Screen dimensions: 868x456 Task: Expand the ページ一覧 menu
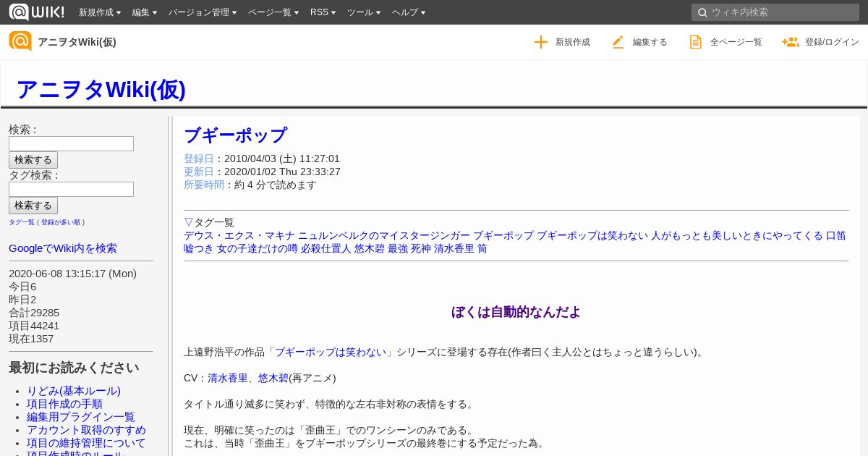click(x=273, y=12)
